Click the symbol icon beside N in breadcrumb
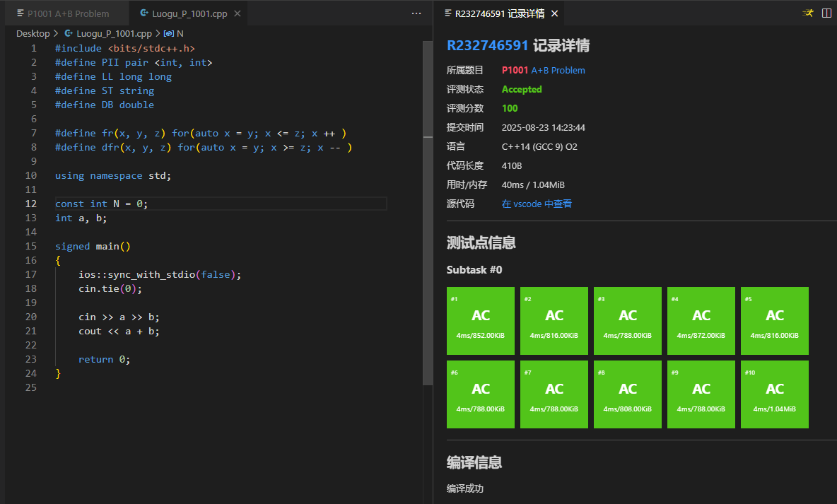The height and width of the screenshot is (504, 837). [169, 33]
